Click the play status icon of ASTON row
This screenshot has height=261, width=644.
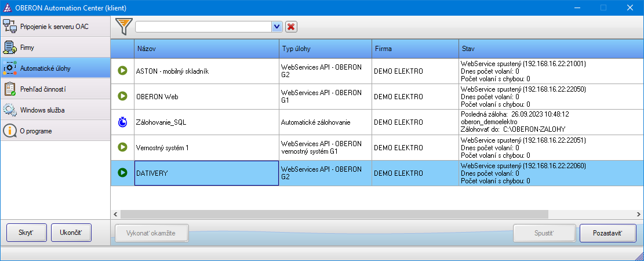pyautogui.click(x=122, y=71)
